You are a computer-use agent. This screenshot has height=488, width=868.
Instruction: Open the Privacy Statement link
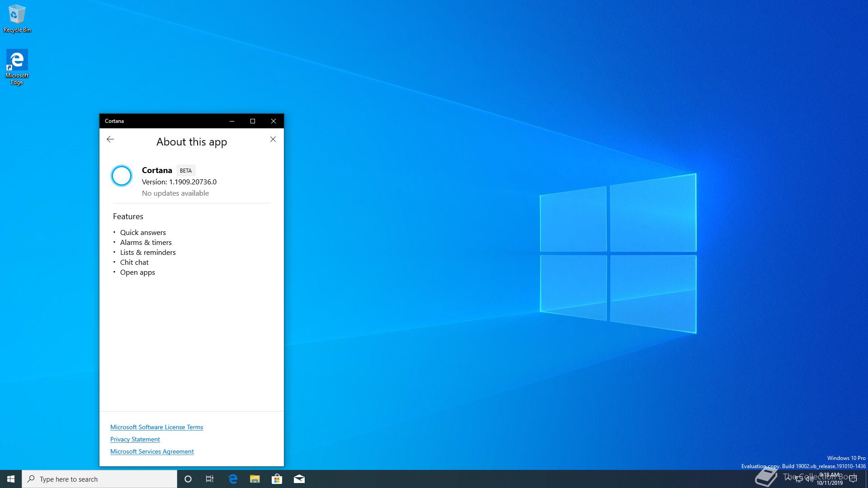[135, 439]
